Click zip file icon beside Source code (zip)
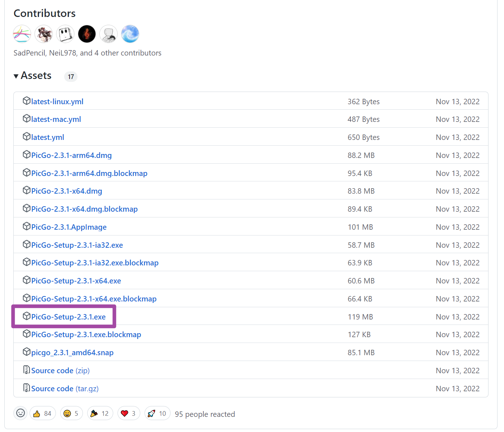504x432 pixels. click(26, 370)
